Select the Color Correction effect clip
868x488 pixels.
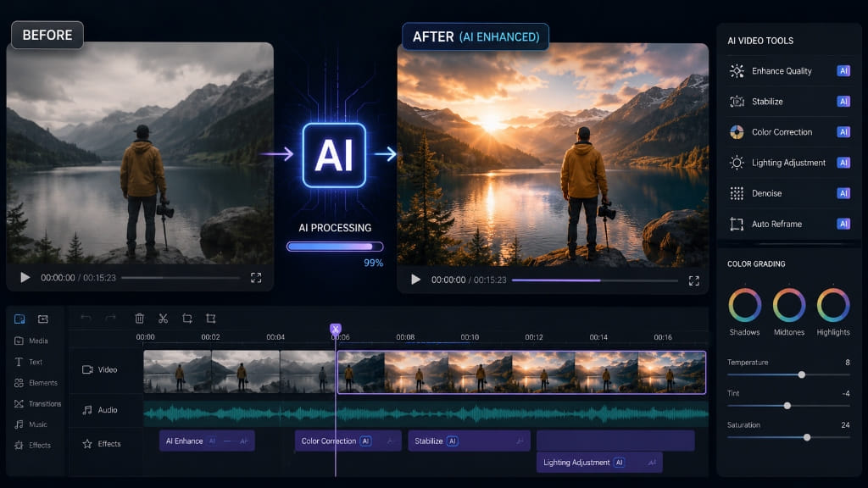(x=348, y=441)
